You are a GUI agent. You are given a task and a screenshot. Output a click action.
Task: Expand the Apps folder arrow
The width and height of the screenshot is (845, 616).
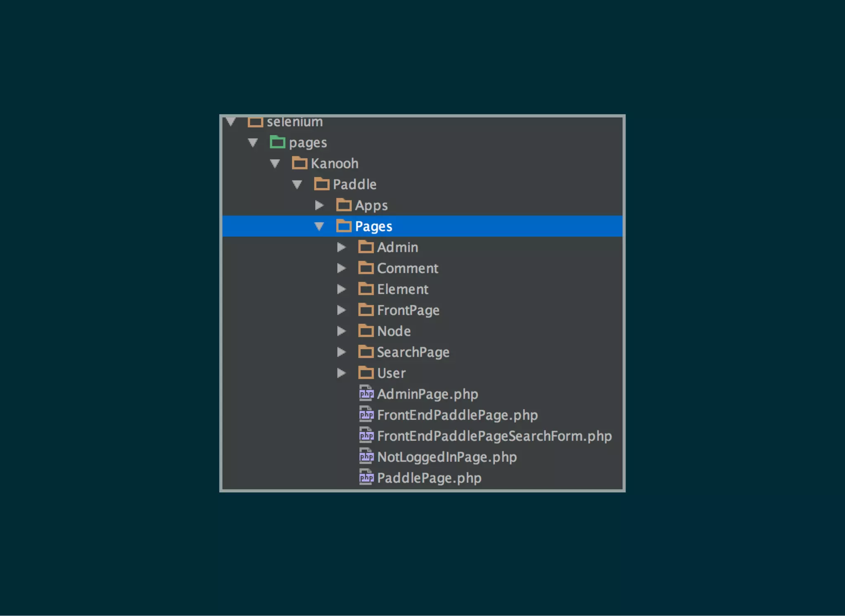pyautogui.click(x=319, y=205)
